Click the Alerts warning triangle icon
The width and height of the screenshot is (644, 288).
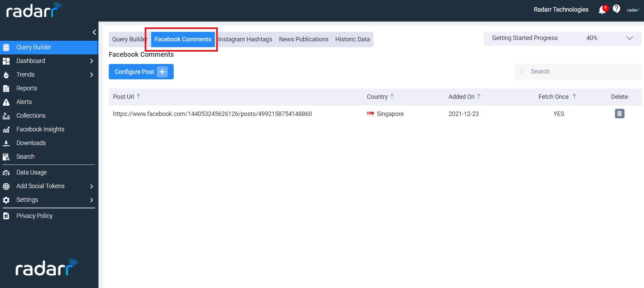click(x=6, y=102)
